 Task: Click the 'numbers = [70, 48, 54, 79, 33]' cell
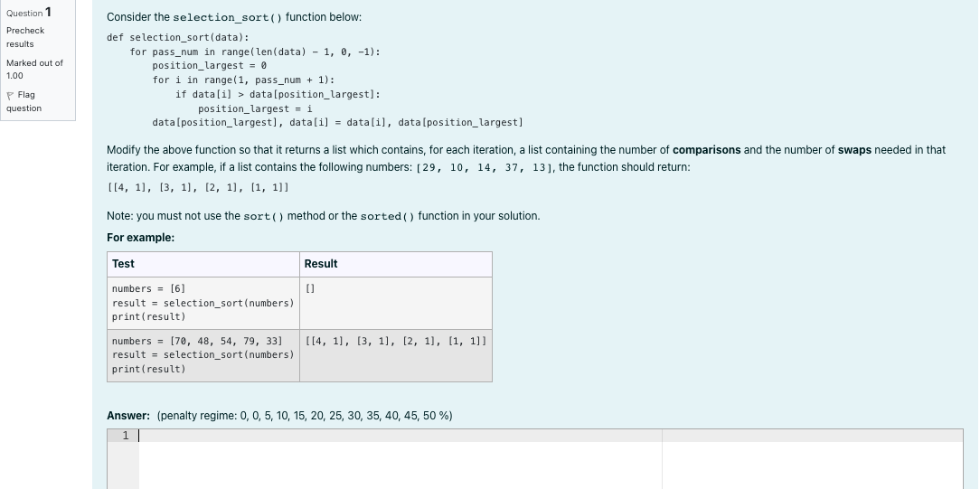point(203,355)
